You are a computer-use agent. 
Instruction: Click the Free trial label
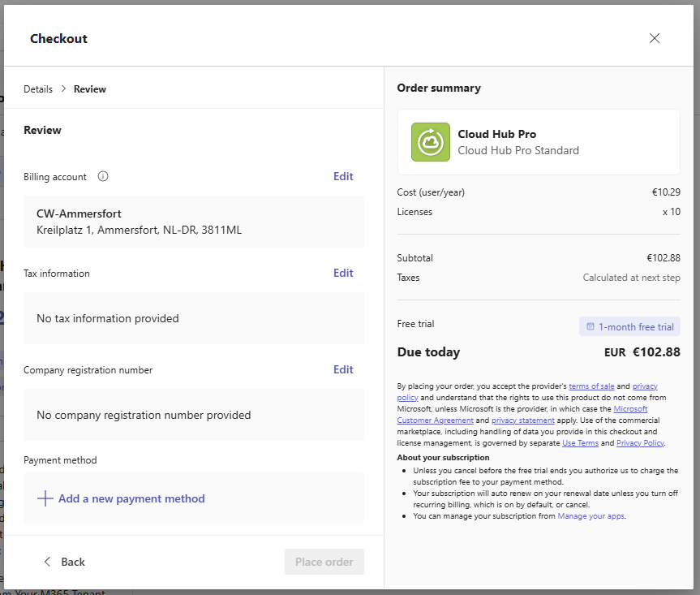[415, 324]
